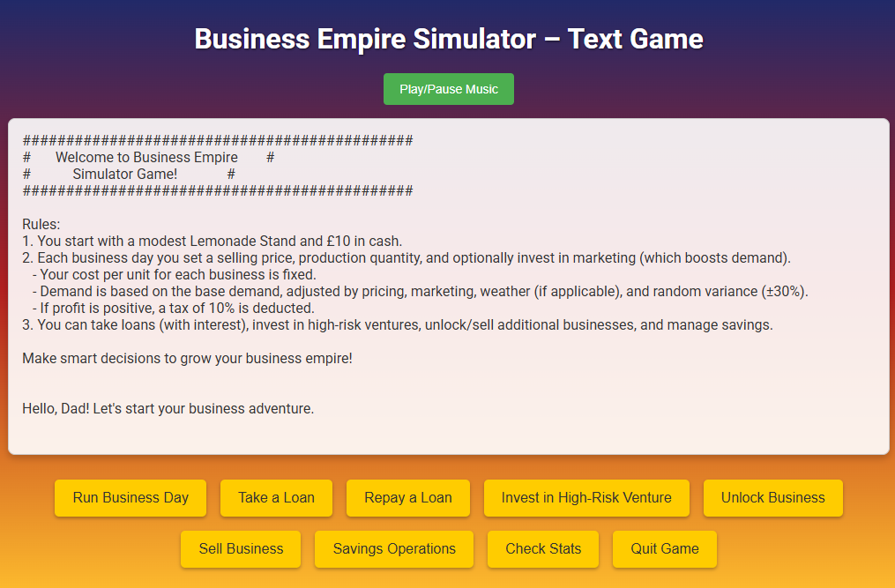The height and width of the screenshot is (588, 895).
Task: Click the Business Empire Simulator title heading
Action: pyautogui.click(x=449, y=39)
